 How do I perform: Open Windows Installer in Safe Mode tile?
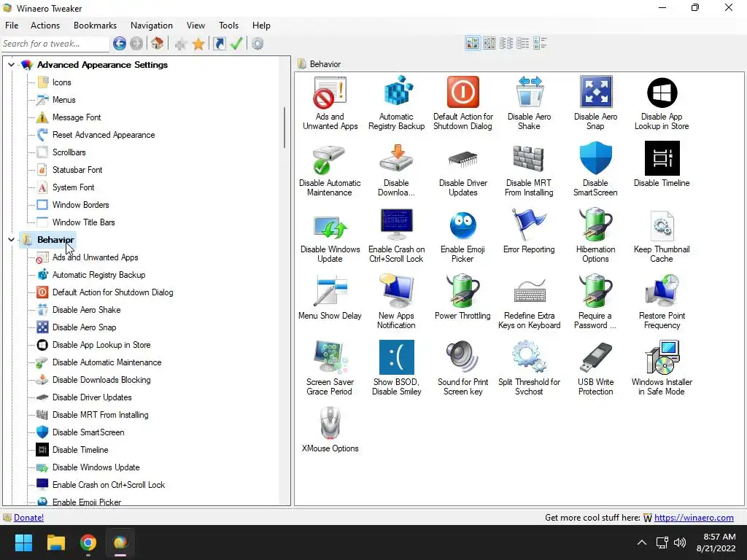pos(662,367)
